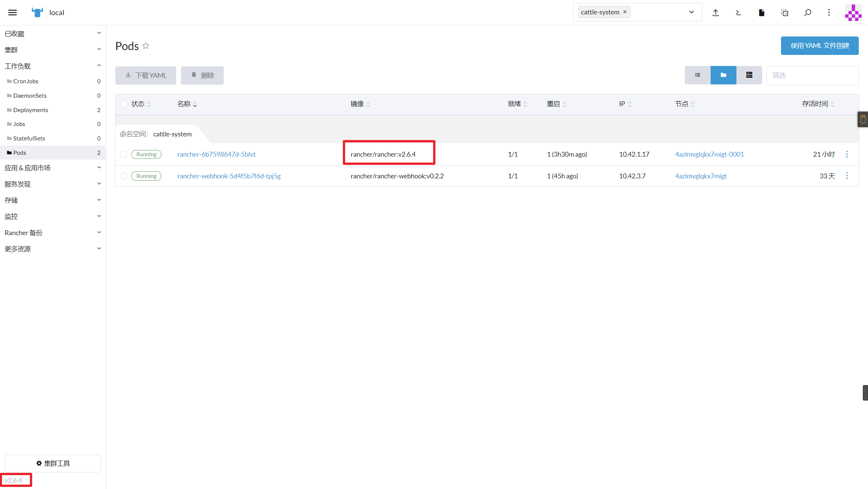Download the KubeConfig file icon
Screen dimensions: 868x489
pyautogui.click(x=761, y=13)
